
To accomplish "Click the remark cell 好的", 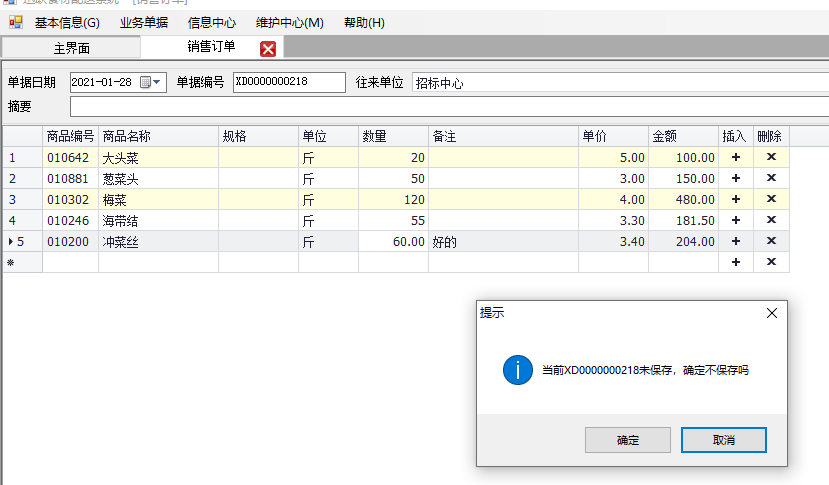I will pos(503,241).
